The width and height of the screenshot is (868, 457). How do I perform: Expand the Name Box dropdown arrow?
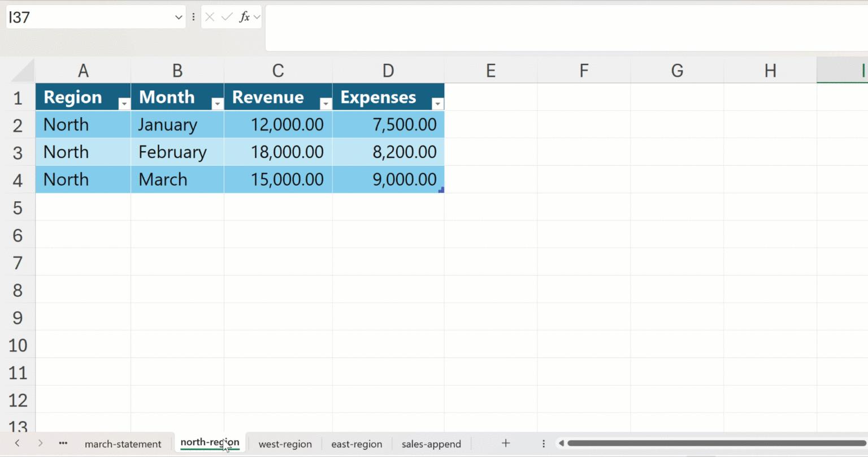(x=179, y=18)
